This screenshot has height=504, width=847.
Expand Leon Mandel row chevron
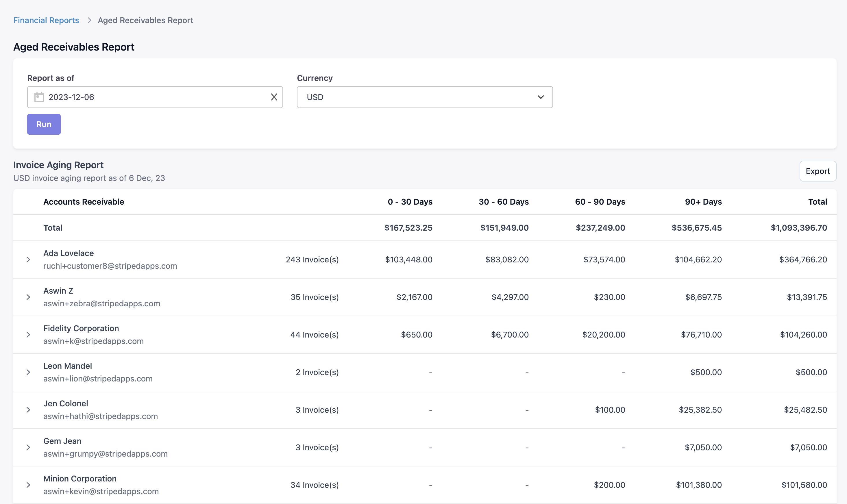click(28, 372)
